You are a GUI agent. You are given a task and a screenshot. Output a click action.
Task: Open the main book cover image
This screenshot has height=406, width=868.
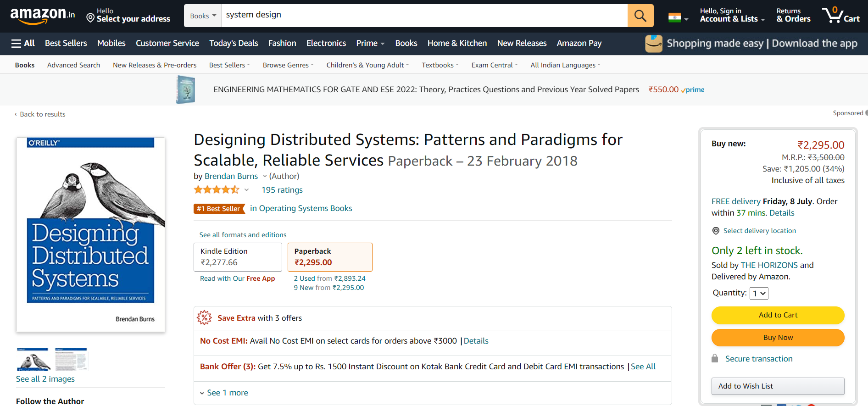(90, 234)
